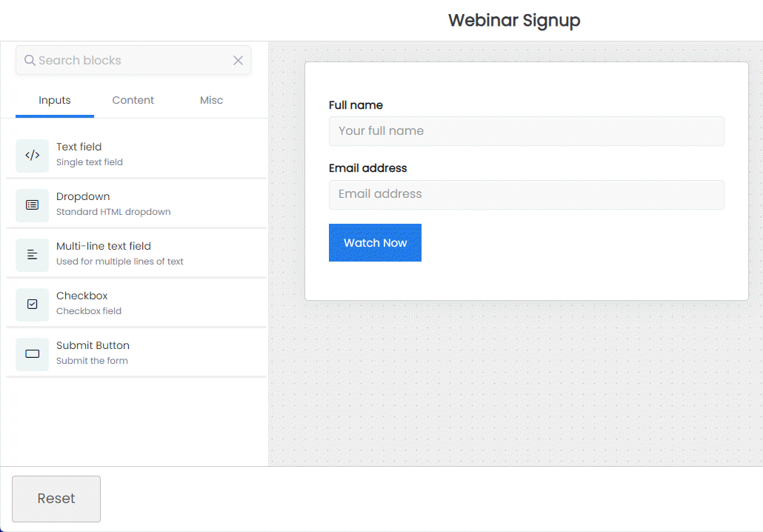Click the Email address input box
Image resolution: width=763 pixels, height=532 pixels.
point(526,194)
